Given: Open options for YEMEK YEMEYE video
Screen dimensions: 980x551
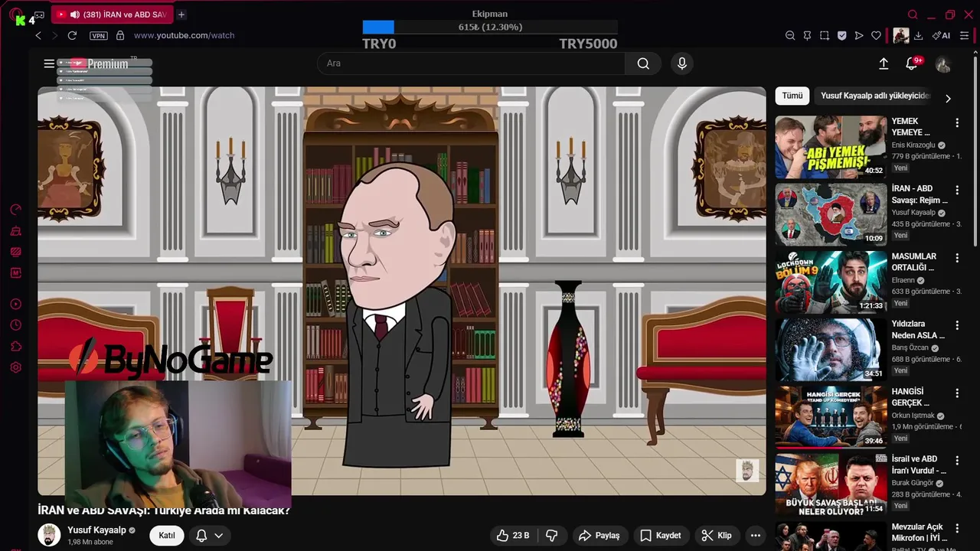Looking at the screenshot, I should [957, 122].
